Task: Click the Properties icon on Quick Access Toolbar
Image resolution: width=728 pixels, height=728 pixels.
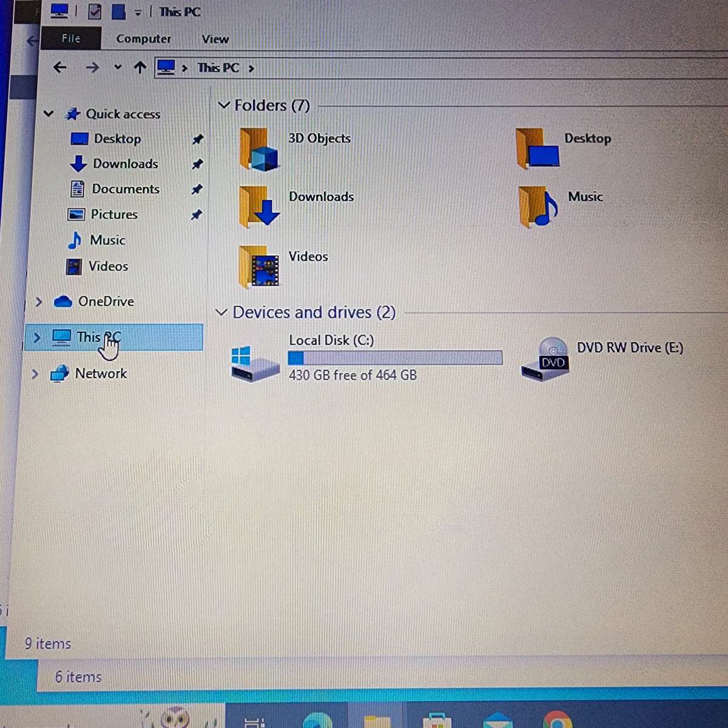Action: coord(95,11)
